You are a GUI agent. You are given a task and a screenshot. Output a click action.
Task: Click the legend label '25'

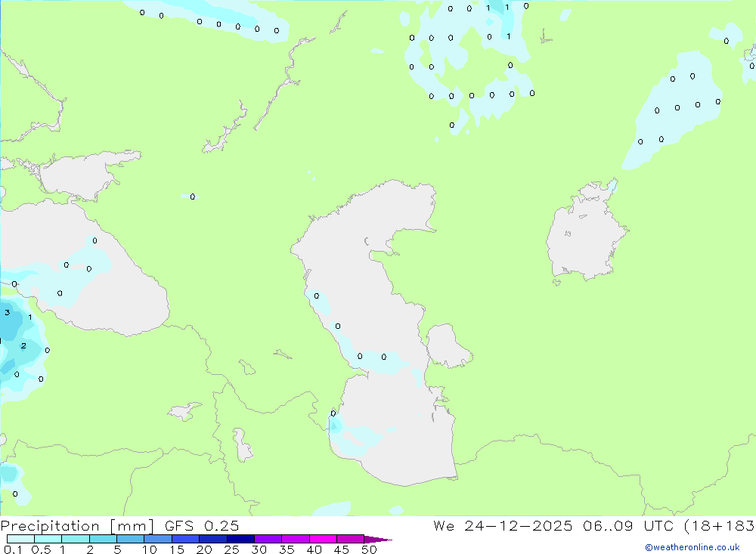point(232,549)
